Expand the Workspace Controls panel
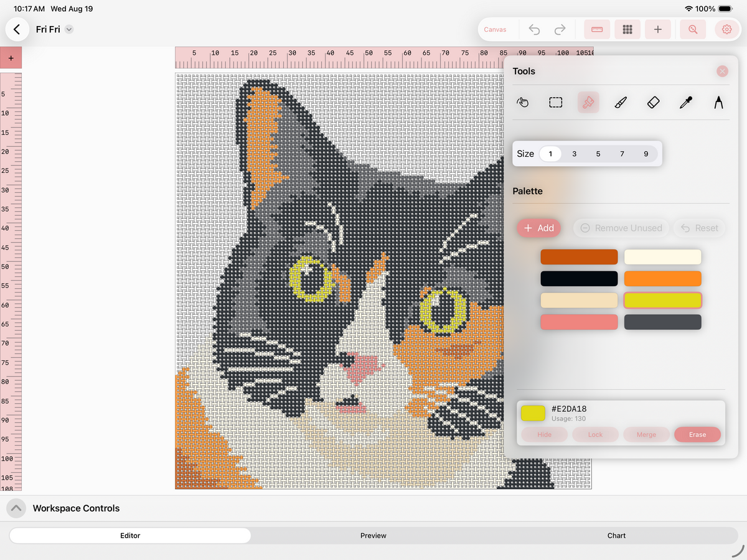747x560 pixels. [x=16, y=508]
